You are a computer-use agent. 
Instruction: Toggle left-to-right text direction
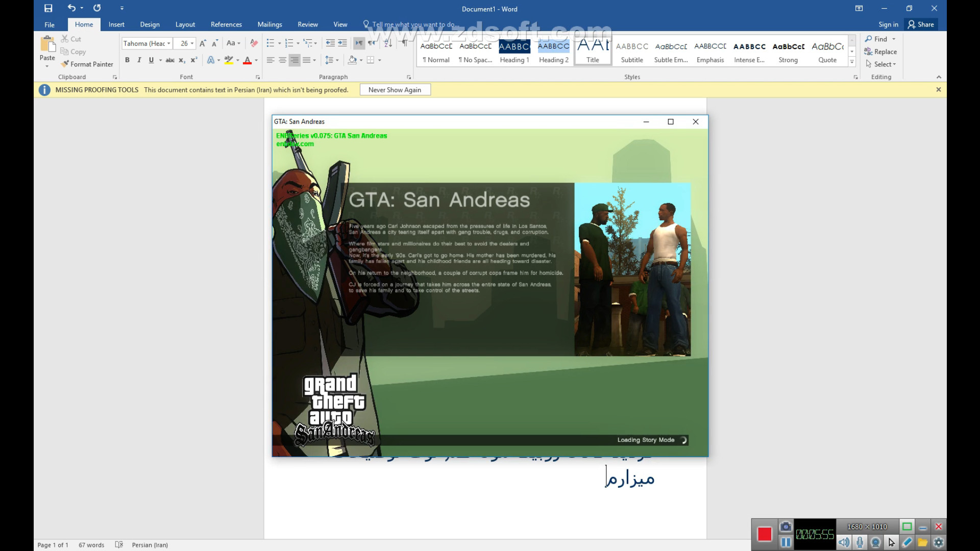click(x=359, y=43)
